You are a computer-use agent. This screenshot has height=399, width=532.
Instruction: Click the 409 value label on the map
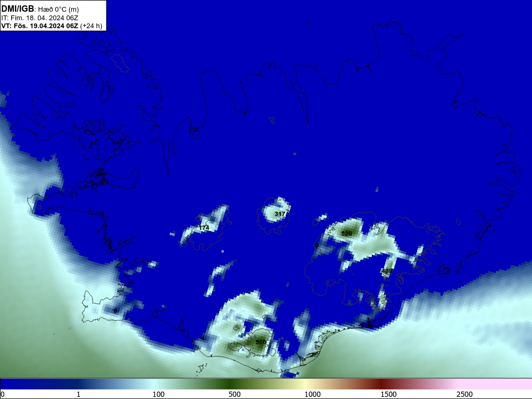click(x=387, y=271)
